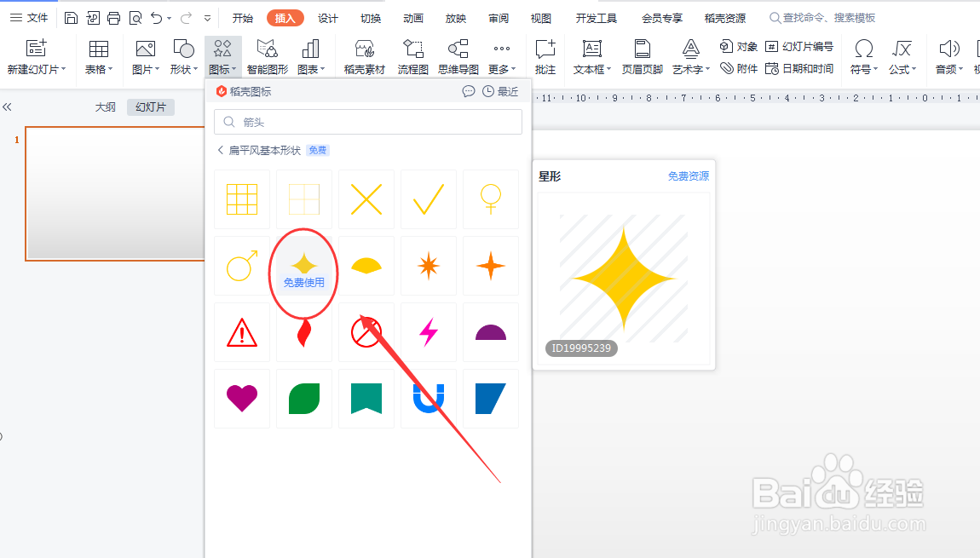Select the male symbol icon
980x558 pixels.
point(242,266)
